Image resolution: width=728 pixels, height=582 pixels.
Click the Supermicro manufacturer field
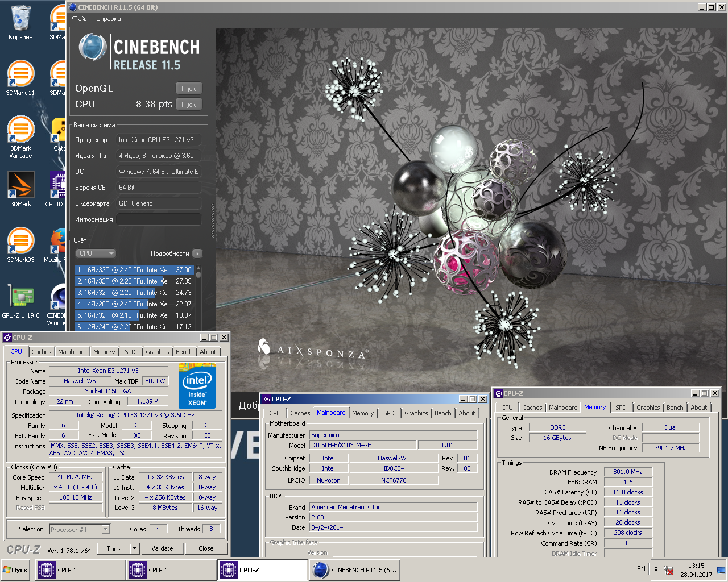pyautogui.click(x=394, y=435)
